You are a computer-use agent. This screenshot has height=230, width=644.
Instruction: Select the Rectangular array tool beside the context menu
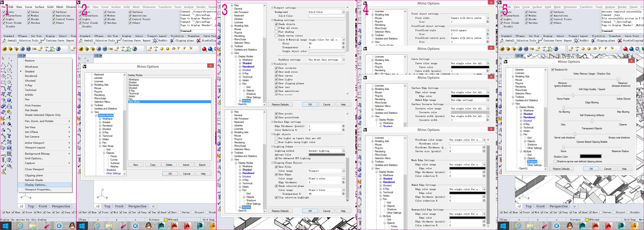(9, 154)
